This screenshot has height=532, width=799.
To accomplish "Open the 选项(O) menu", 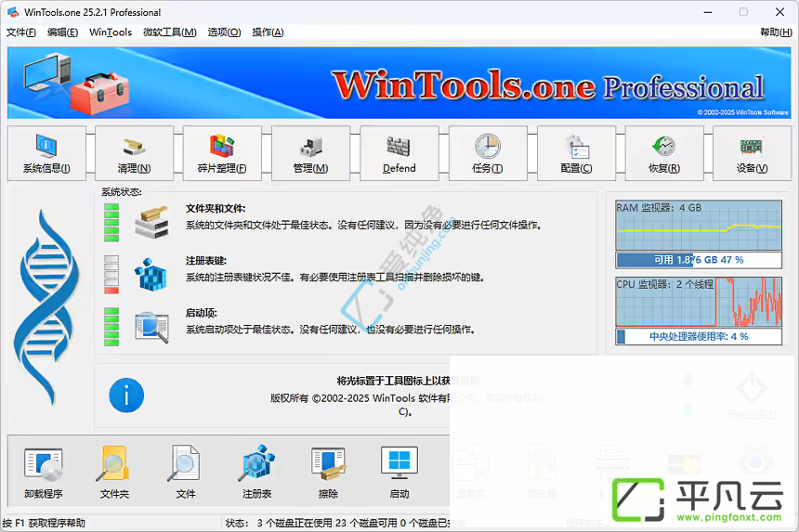I will [224, 32].
